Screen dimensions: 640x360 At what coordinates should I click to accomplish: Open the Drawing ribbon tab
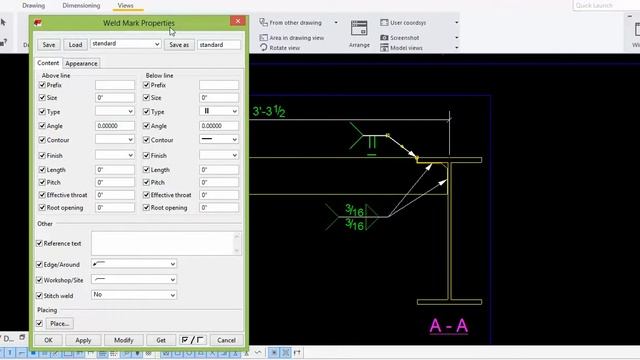click(x=33, y=5)
